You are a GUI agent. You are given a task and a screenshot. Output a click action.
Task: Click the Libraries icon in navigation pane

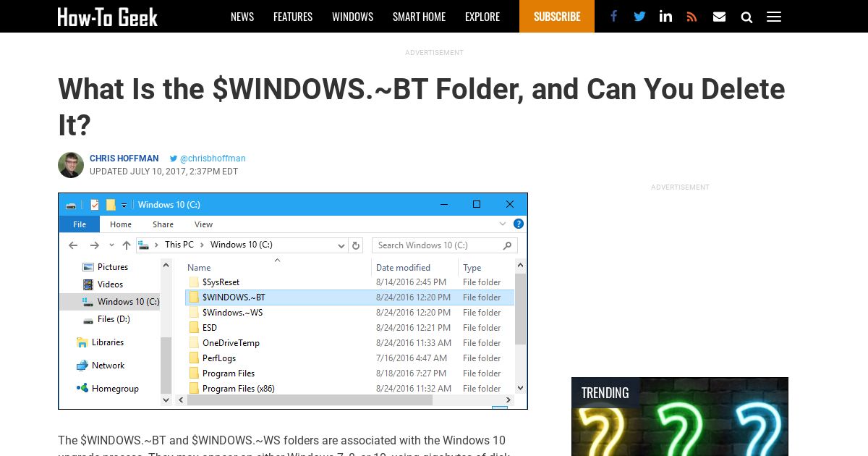(x=82, y=342)
